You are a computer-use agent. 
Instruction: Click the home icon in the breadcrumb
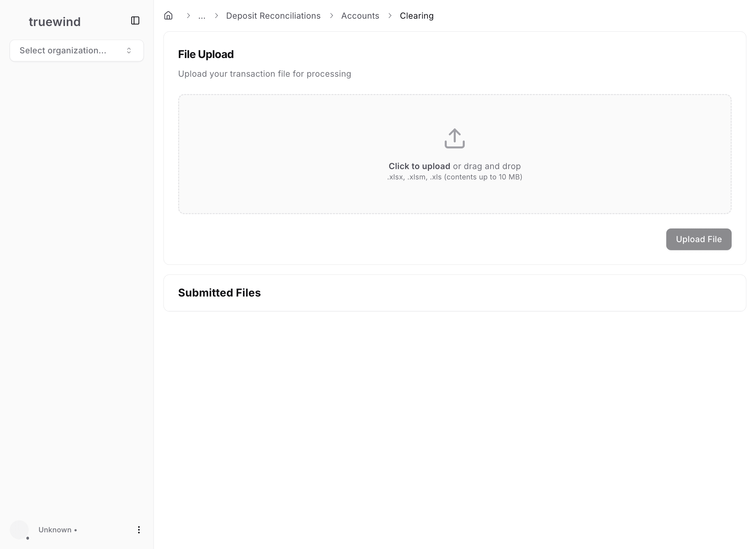pos(168,15)
